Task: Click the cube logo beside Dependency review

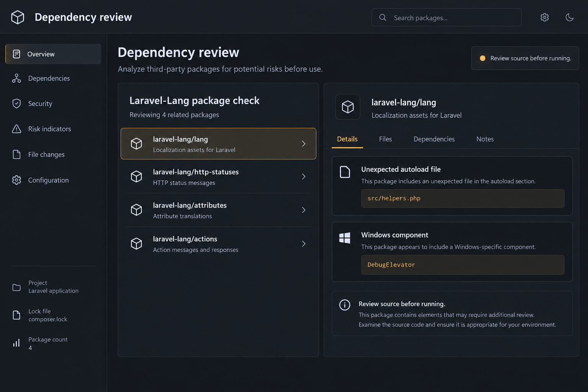Action: [18, 17]
